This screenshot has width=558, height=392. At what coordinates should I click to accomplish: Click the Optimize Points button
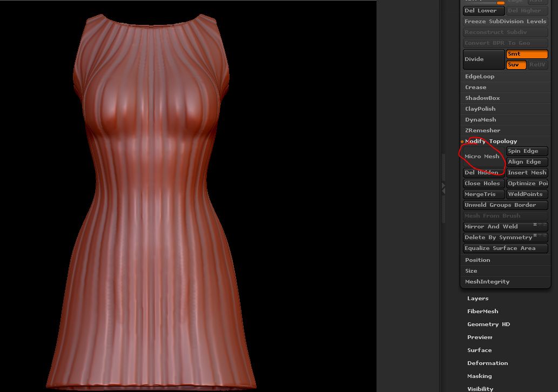[x=527, y=184]
